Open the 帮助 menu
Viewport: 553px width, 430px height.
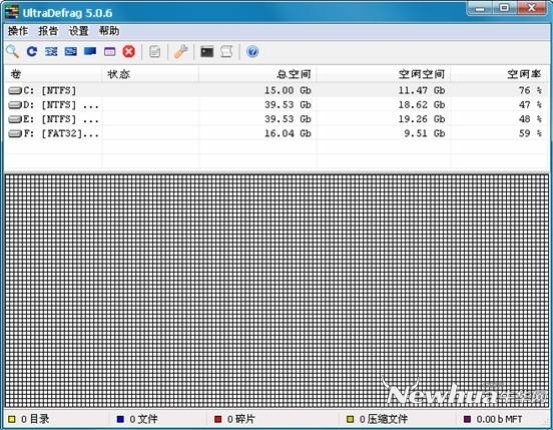[109, 31]
